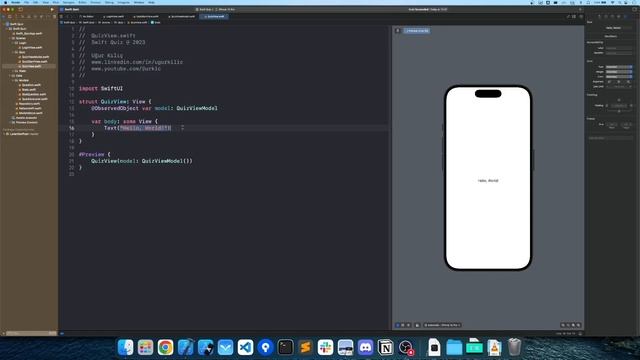Open Discord from the Dock
640x360 pixels.
[x=365, y=347]
